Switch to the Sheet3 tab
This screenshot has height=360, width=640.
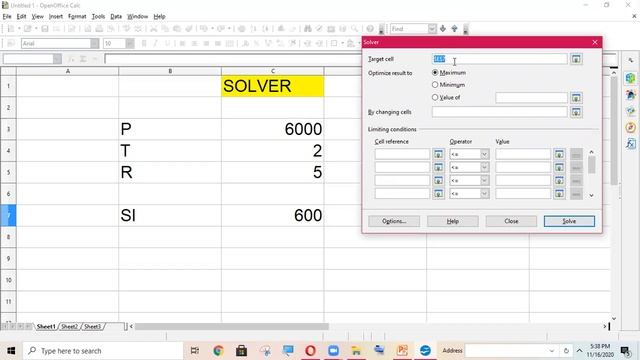92,327
